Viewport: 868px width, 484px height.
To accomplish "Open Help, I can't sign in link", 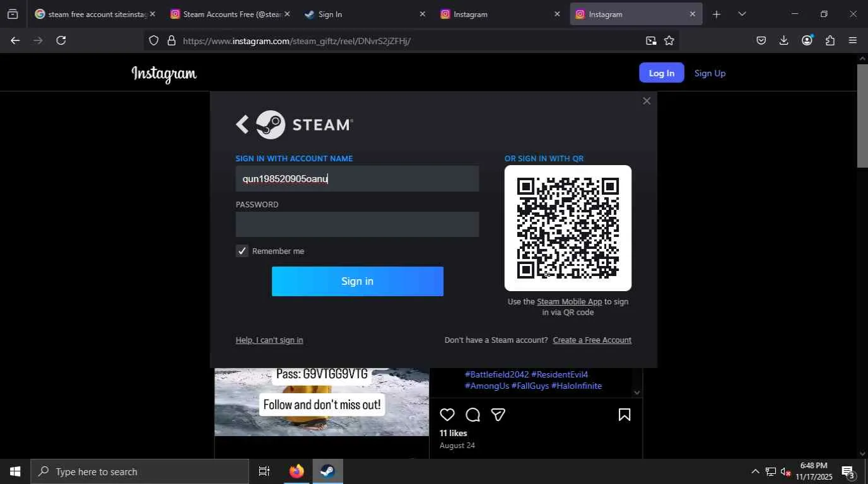I will click(x=269, y=340).
